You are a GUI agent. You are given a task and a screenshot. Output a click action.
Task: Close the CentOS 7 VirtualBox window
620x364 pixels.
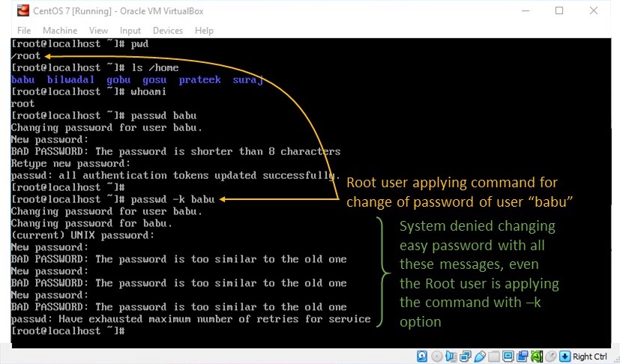click(x=594, y=10)
